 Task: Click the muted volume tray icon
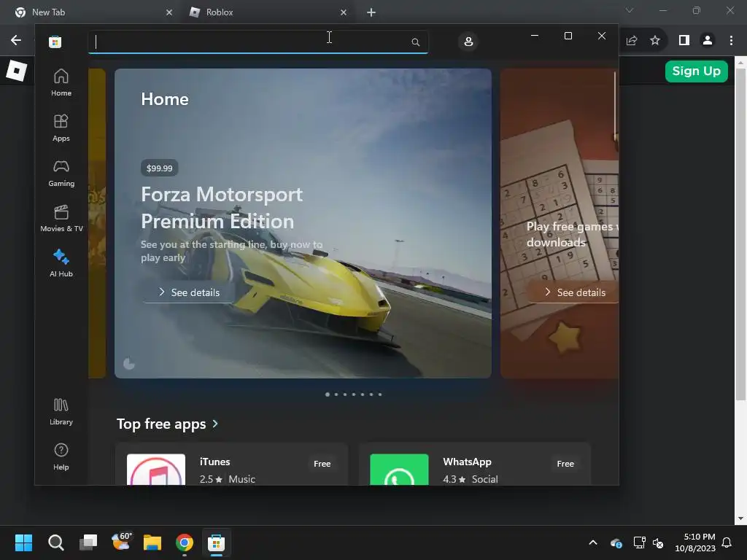coord(658,542)
